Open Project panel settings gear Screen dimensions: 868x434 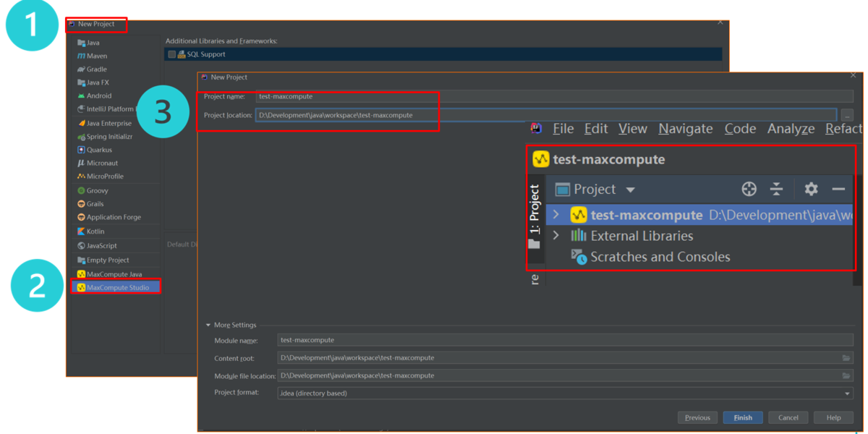811,189
